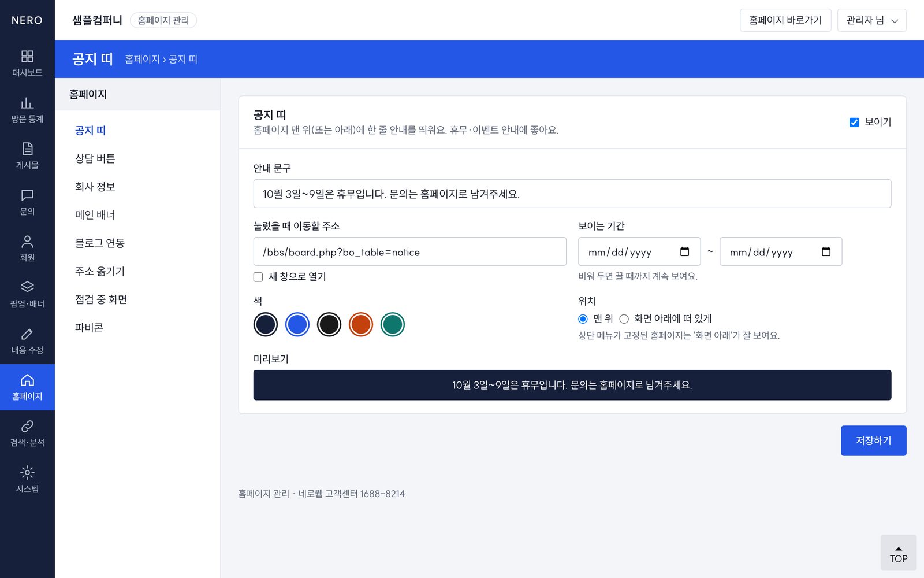This screenshot has width=924, height=578.
Task: Open the 문의 speech bubble icon
Action: click(27, 195)
